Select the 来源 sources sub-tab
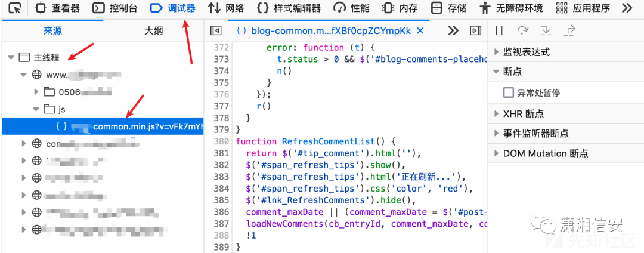 [52, 31]
